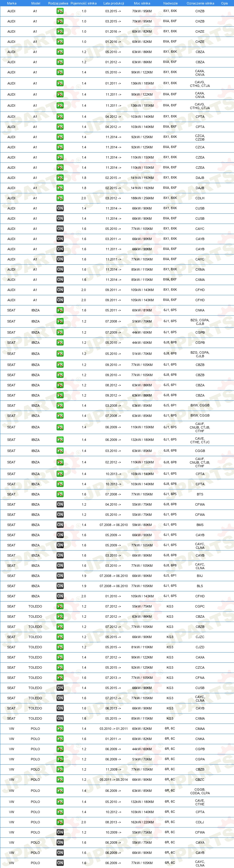The image size is (234, 868).
Task: Select the PB icon in the Seat Toledo CGPC row
Action: click(x=60, y=606)
